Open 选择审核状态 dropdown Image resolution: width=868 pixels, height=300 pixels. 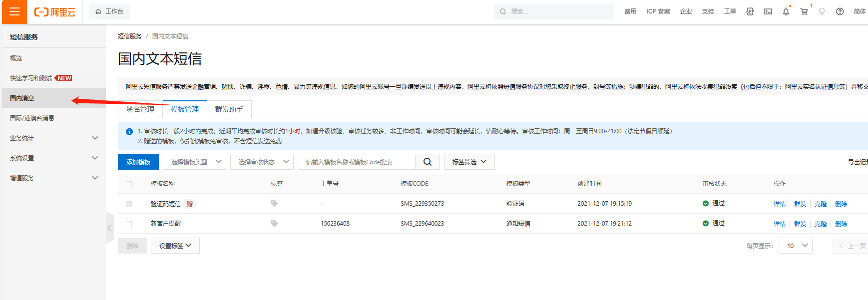[262, 162]
